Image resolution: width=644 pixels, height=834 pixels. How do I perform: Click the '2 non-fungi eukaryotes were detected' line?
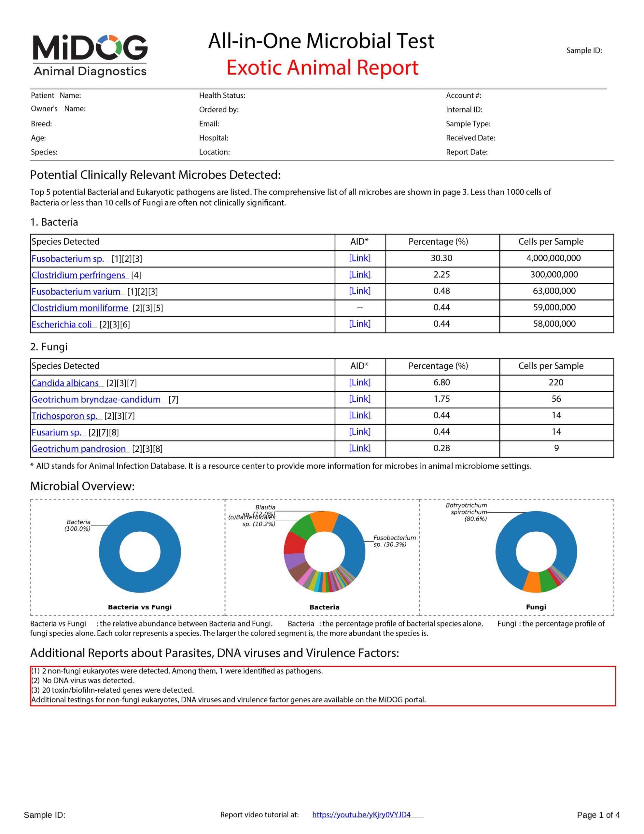point(177,671)
